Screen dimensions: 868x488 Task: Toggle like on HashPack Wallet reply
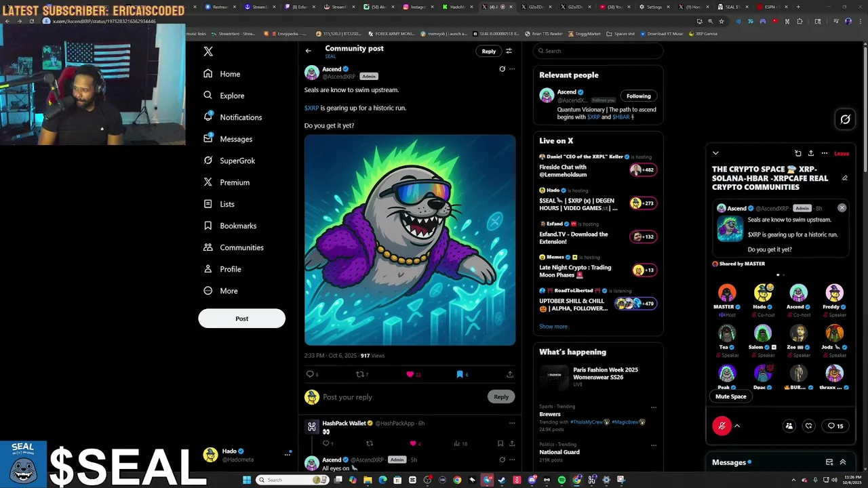[x=413, y=443]
